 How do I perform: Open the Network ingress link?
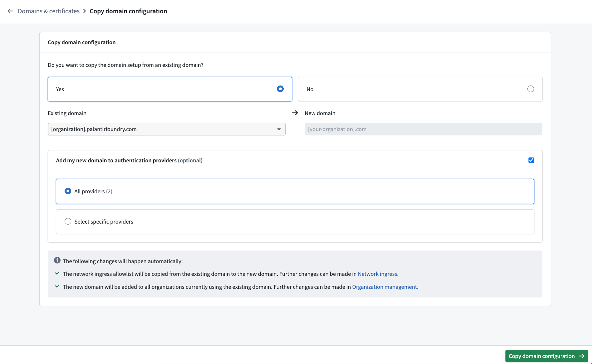point(377,274)
